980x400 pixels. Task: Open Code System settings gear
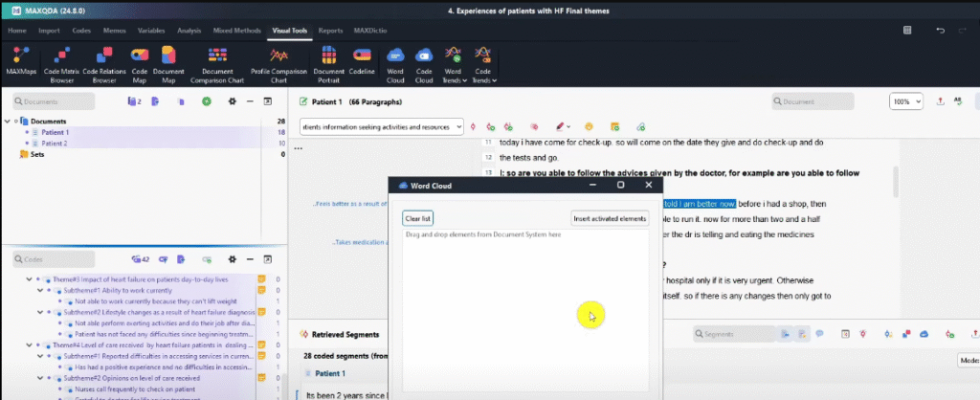232,259
